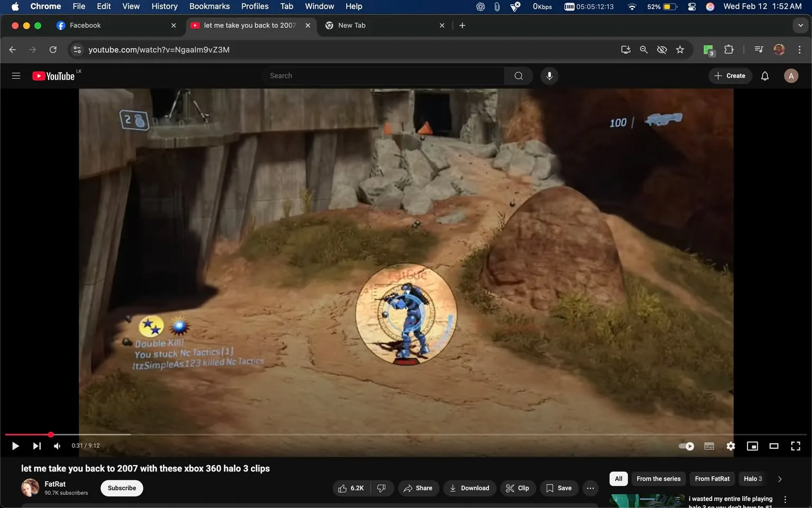Image resolution: width=812 pixels, height=508 pixels.
Task: Switch the video to theater mode
Action: pos(774,446)
